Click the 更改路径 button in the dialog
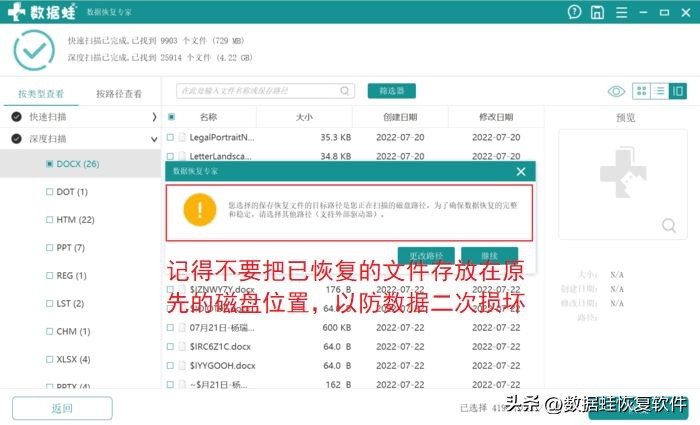Image resolution: width=700 pixels, height=425 pixels. click(x=426, y=255)
